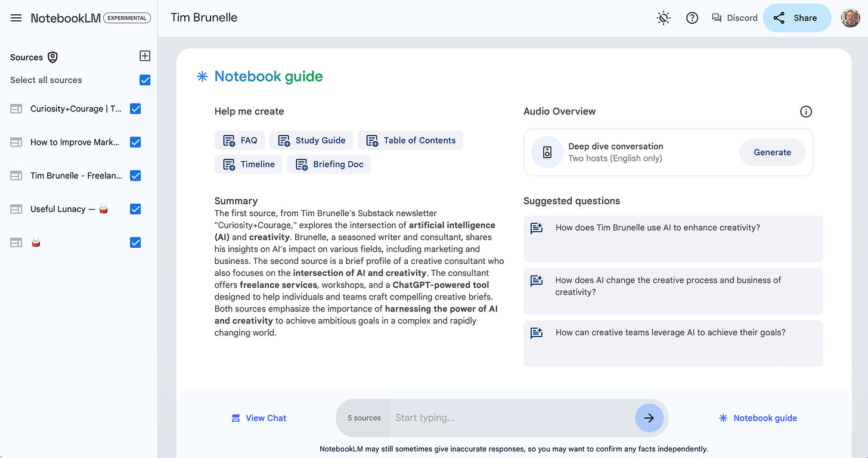Click the Useful Lunacy source document icon
Image resolution: width=868 pixels, height=458 pixels.
point(16,209)
